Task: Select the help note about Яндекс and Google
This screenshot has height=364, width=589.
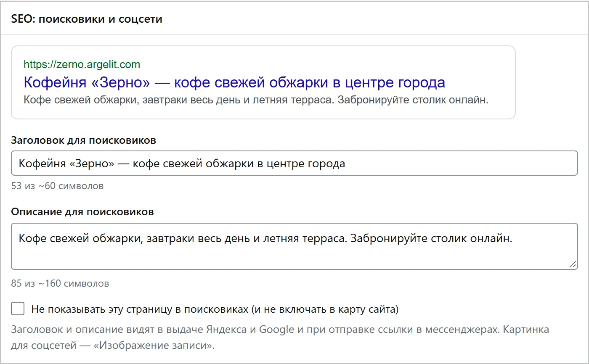Action: (280, 338)
